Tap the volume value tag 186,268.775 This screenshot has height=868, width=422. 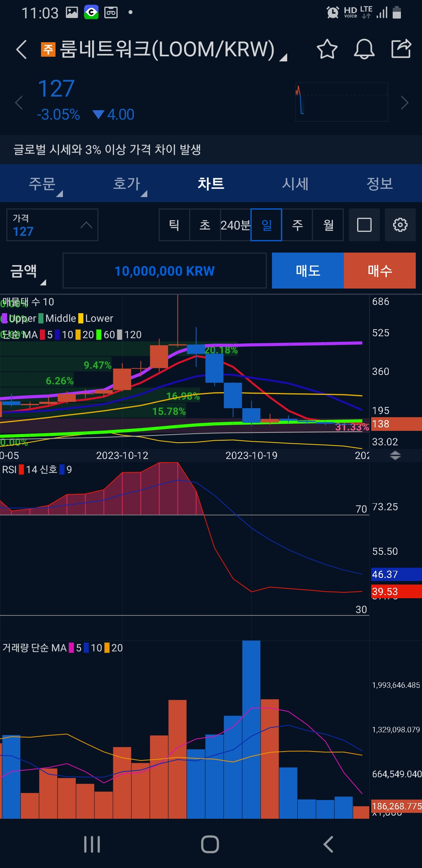pos(396,806)
